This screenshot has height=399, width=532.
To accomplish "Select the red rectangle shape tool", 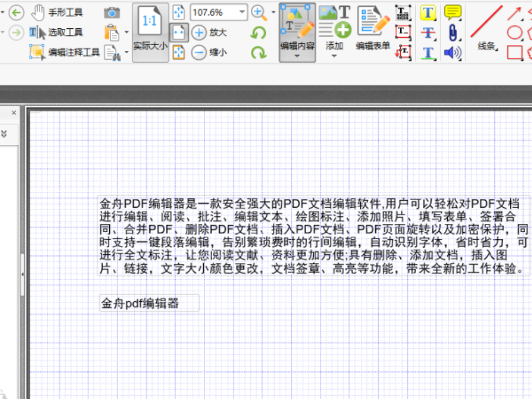I will click(x=514, y=53).
